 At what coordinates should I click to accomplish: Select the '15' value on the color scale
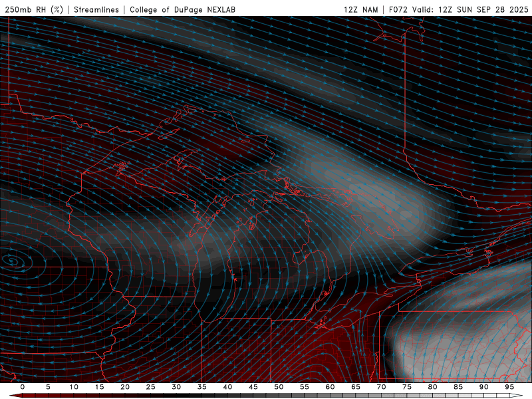coord(99,387)
